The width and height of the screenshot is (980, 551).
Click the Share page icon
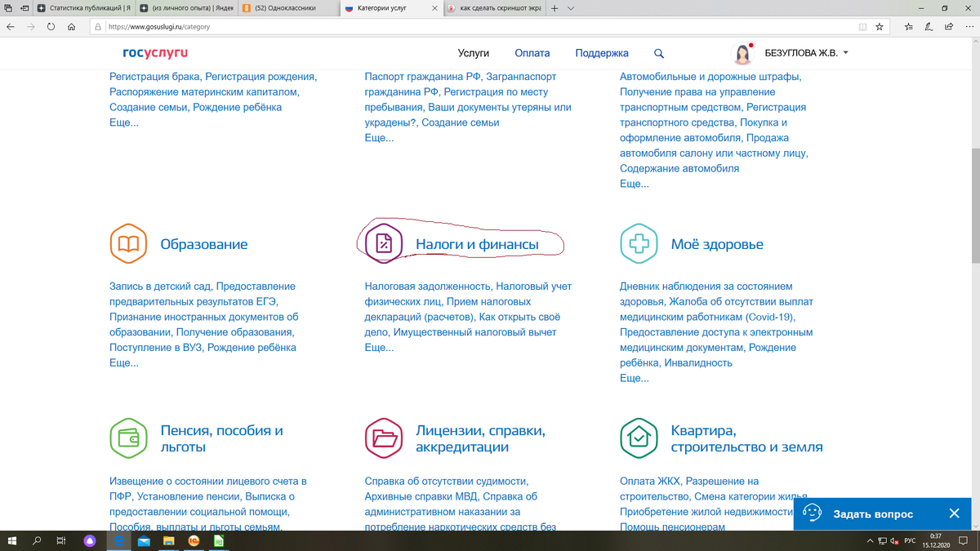pyautogui.click(x=950, y=26)
